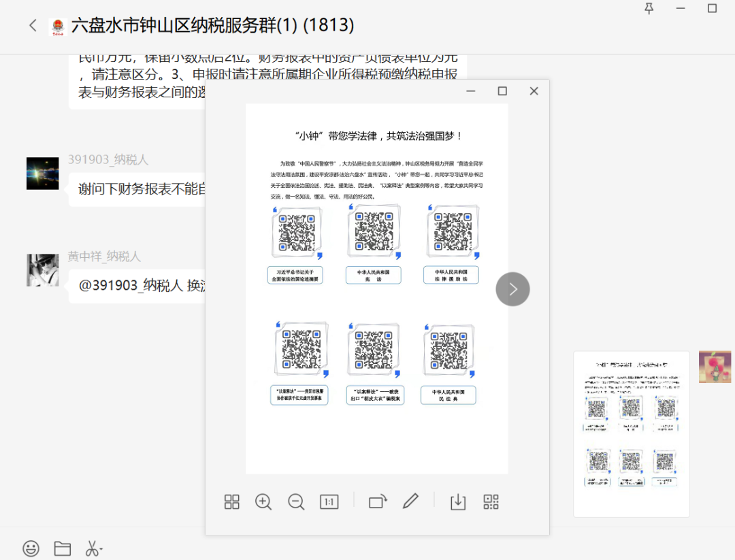Maximize the main chat window
The image size is (735, 560).
[x=712, y=8]
